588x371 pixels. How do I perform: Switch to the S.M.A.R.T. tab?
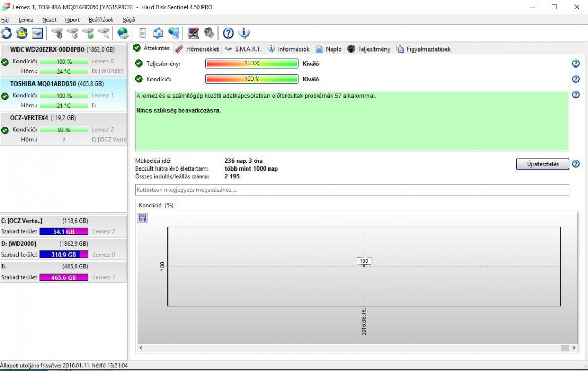pos(243,49)
